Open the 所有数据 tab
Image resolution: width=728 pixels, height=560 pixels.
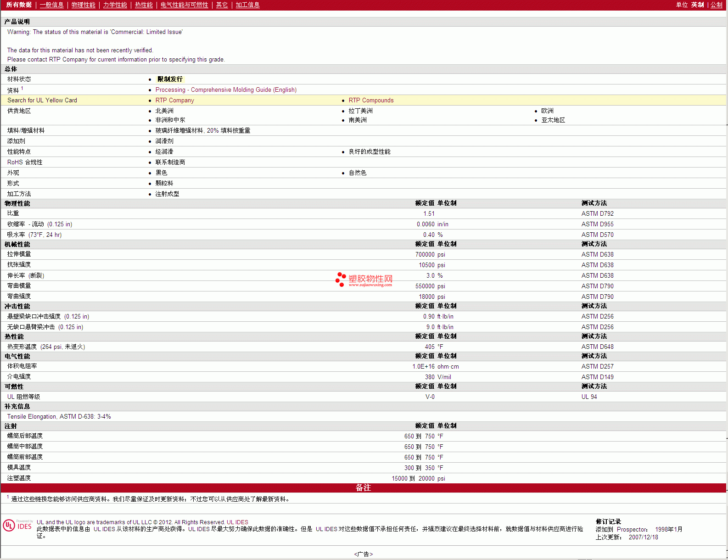coord(19,5)
